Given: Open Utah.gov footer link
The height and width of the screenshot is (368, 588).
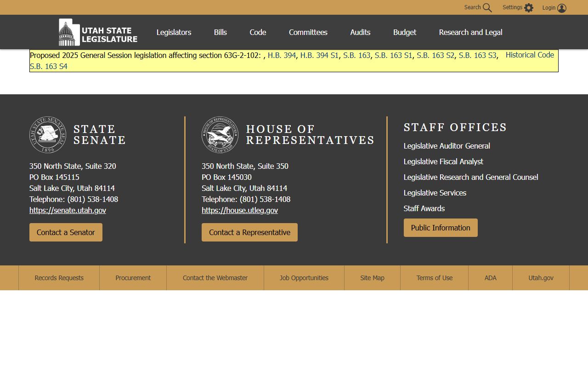Looking at the screenshot, I should click(541, 278).
